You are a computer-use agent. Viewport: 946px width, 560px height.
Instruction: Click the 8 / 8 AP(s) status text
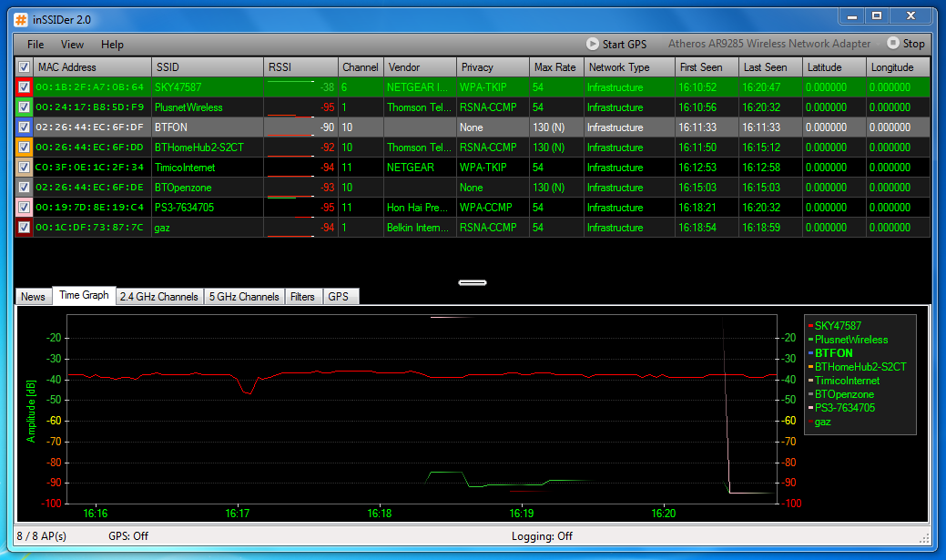pos(42,535)
